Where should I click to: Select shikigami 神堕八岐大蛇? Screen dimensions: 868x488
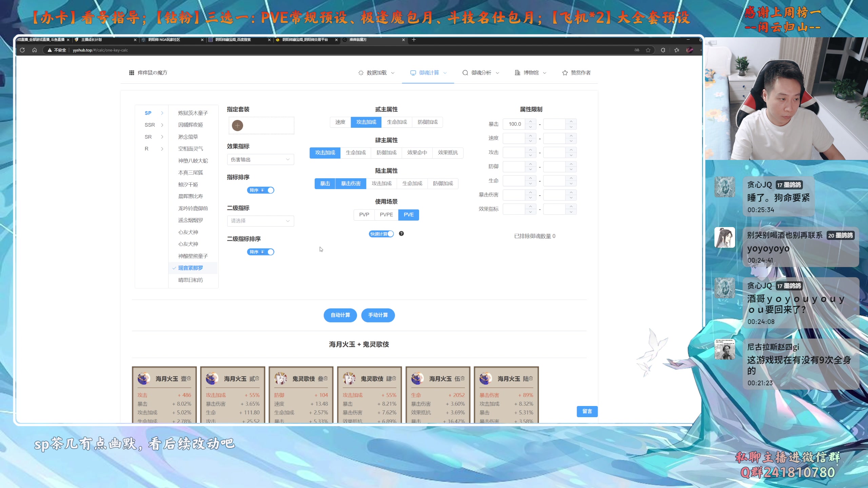[x=193, y=161]
